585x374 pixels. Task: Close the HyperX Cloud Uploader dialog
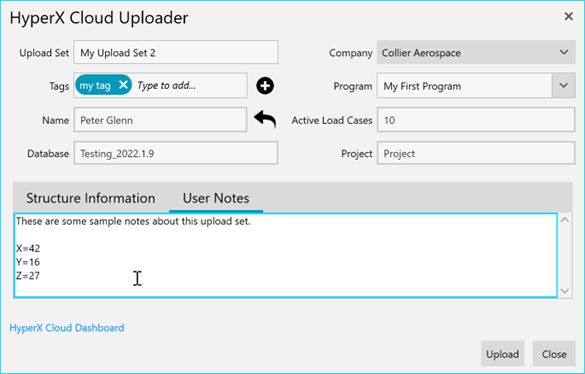click(x=568, y=16)
